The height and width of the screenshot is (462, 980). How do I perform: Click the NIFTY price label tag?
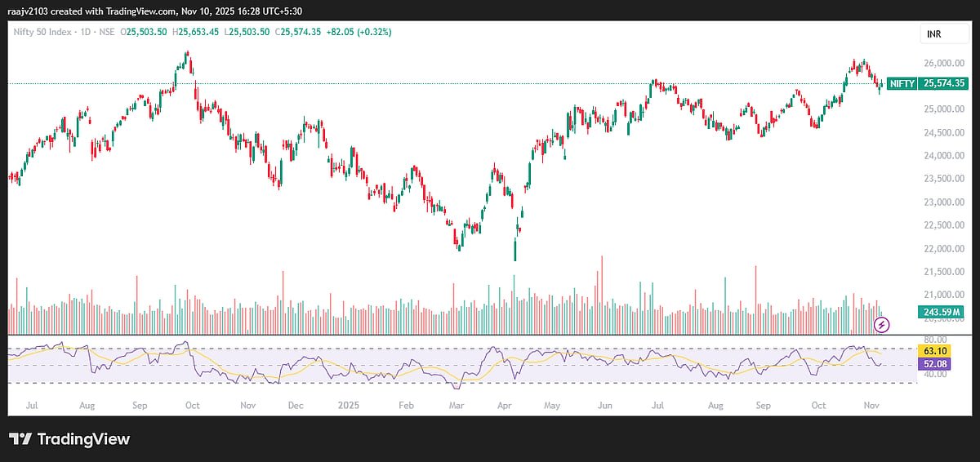click(902, 83)
